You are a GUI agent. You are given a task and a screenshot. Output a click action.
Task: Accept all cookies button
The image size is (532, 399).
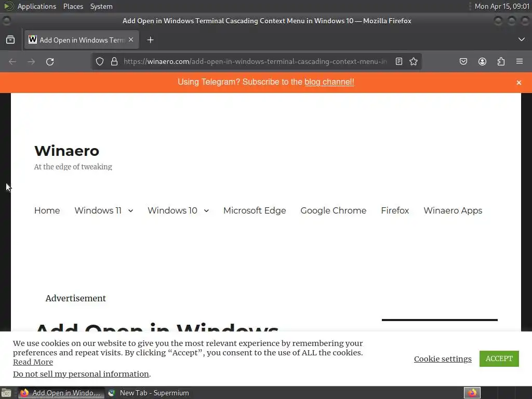499,358
